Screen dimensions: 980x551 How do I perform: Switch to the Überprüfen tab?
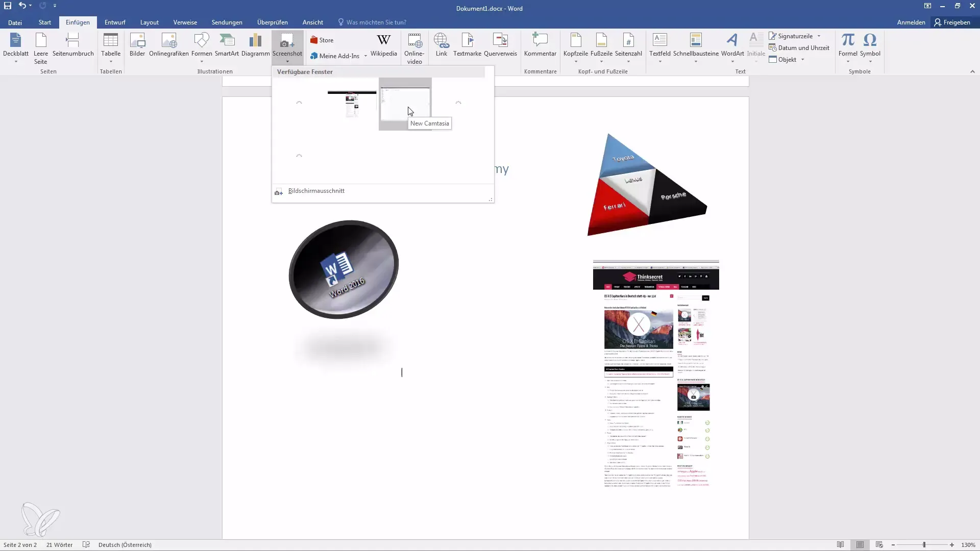point(273,22)
